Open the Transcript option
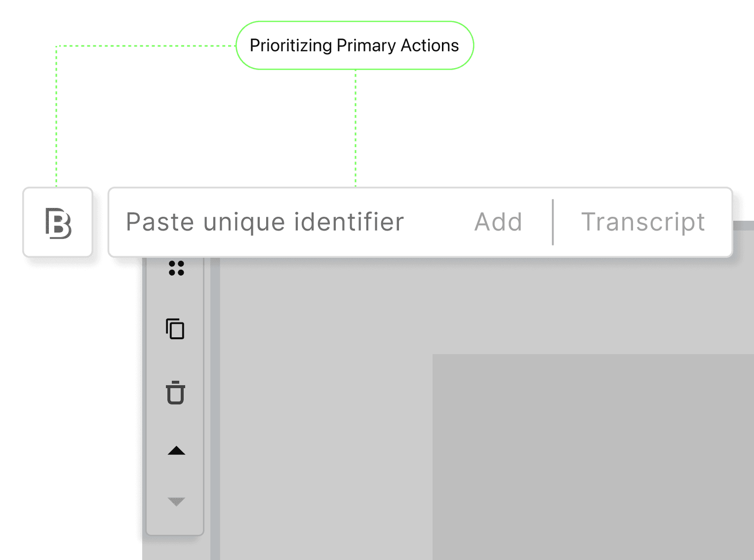The height and width of the screenshot is (560, 754). [643, 222]
